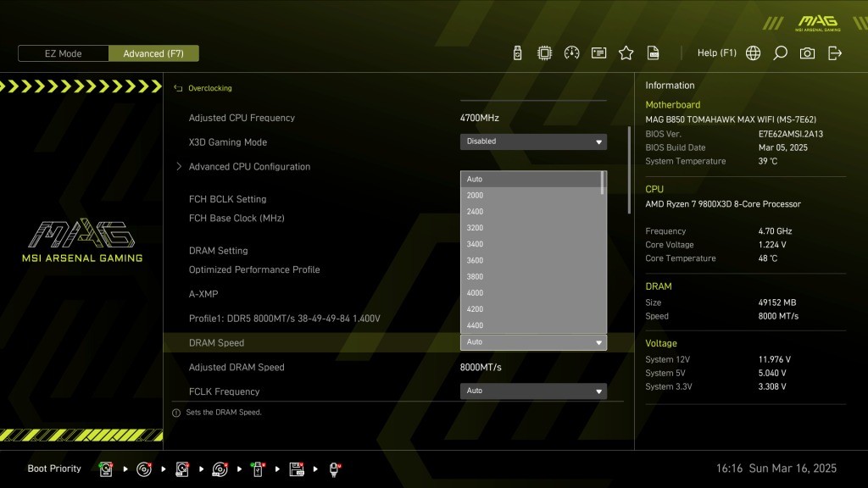868x488 pixels.
Task: Click the floppy USB boot priority device
Action: coord(297,469)
